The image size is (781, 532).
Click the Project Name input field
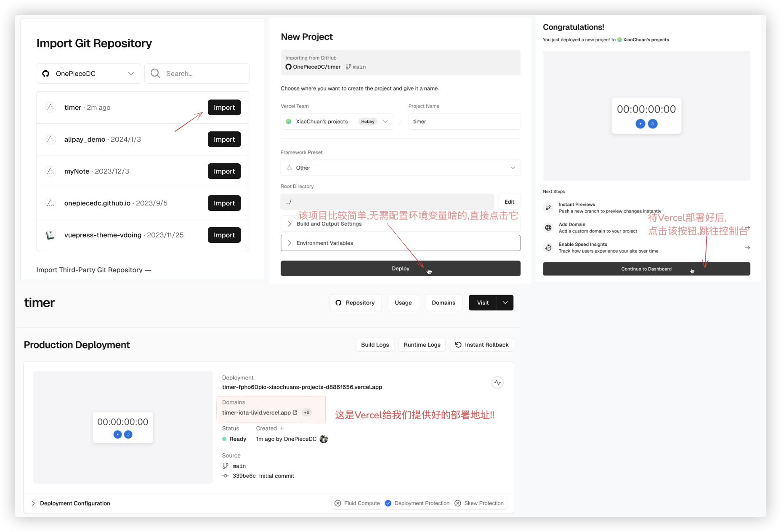coord(464,122)
